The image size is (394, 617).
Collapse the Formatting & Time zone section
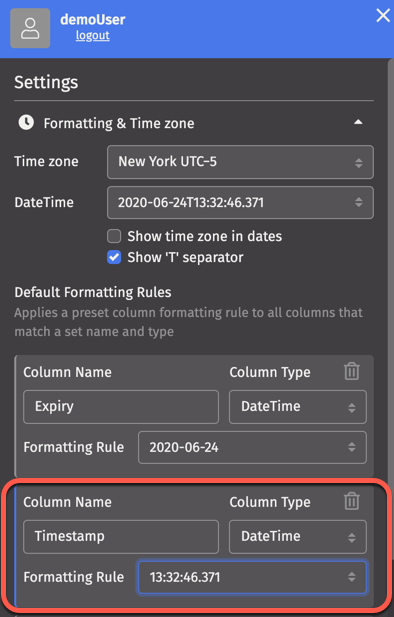pyautogui.click(x=358, y=122)
